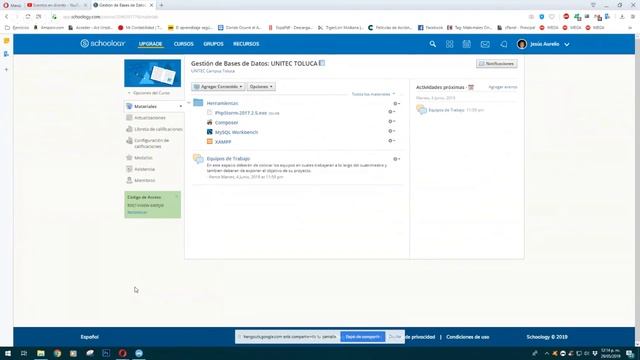Image resolution: width=640 pixels, height=360 pixels.
Task: Open the Todos los materiales filter
Action: (373, 94)
